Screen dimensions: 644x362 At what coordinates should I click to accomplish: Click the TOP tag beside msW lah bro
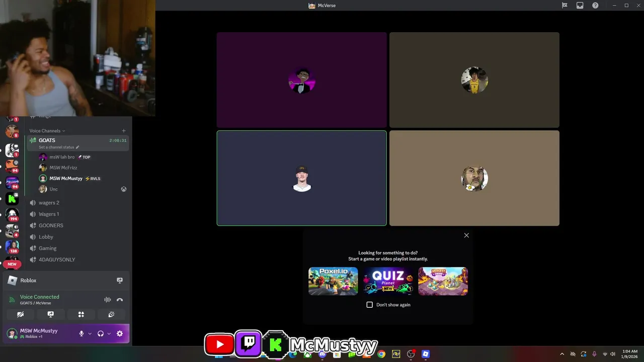(84, 157)
